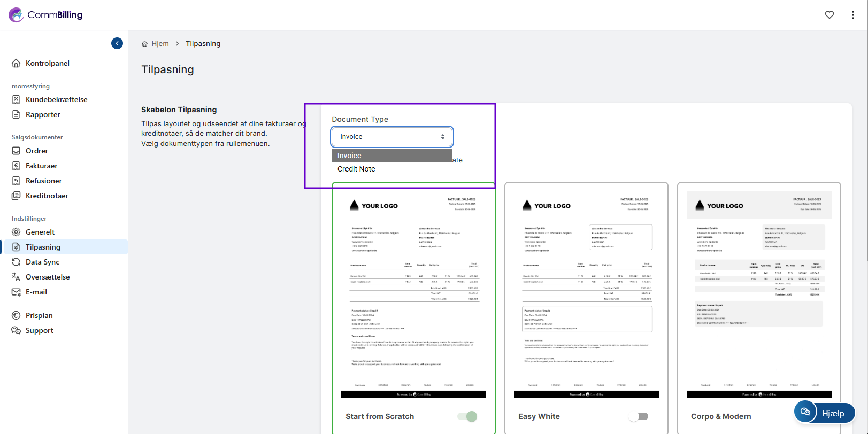This screenshot has height=434, width=868.
Task: Choose Invoice option in dropdown list
Action: point(349,156)
